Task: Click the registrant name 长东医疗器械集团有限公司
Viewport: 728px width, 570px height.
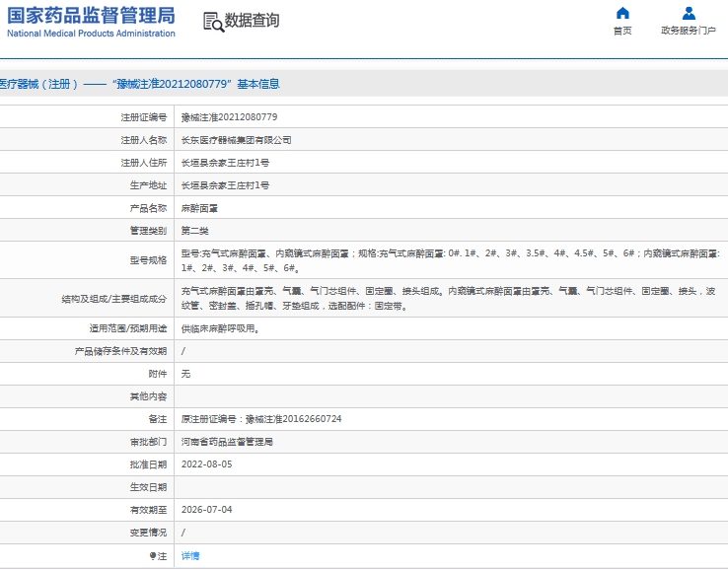Action: 237,140
